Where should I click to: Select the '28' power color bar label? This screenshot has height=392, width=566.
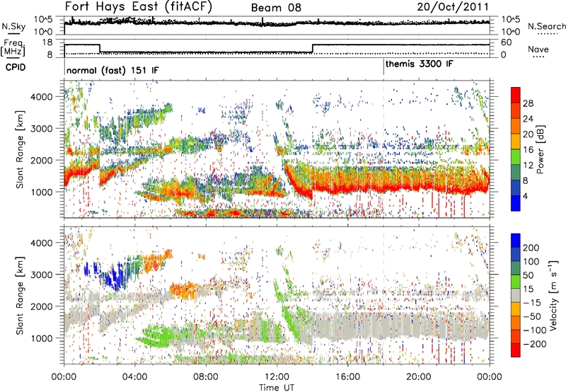(528, 103)
